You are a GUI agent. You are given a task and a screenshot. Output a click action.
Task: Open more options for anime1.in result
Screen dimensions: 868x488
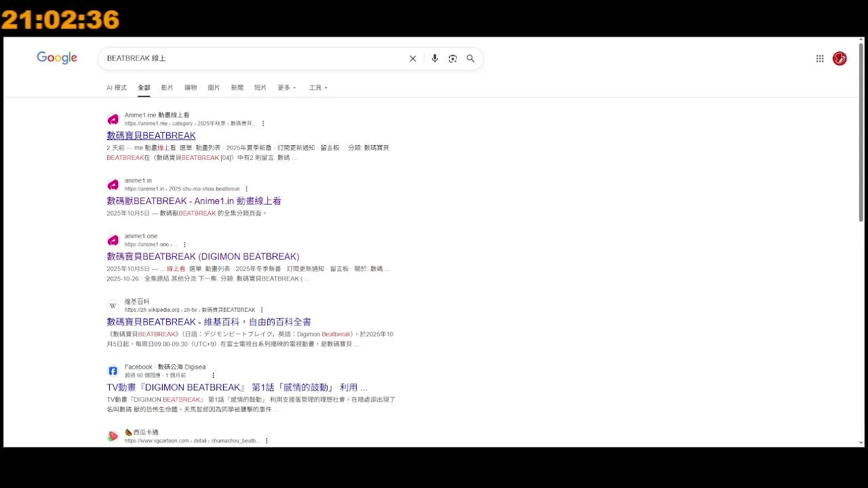point(246,189)
